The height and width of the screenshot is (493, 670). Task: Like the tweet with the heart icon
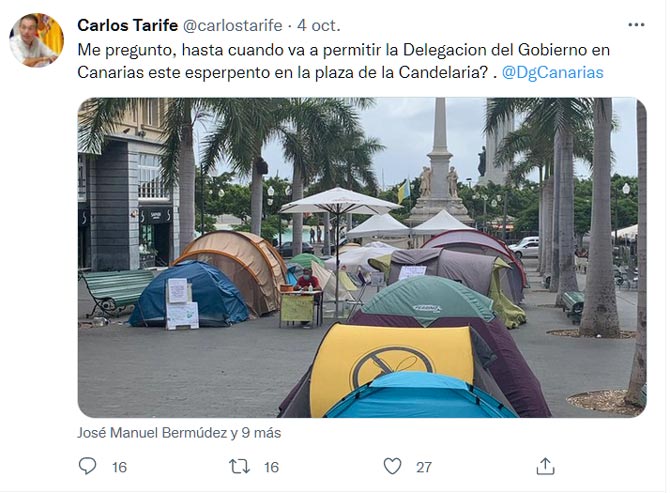pos(392,466)
